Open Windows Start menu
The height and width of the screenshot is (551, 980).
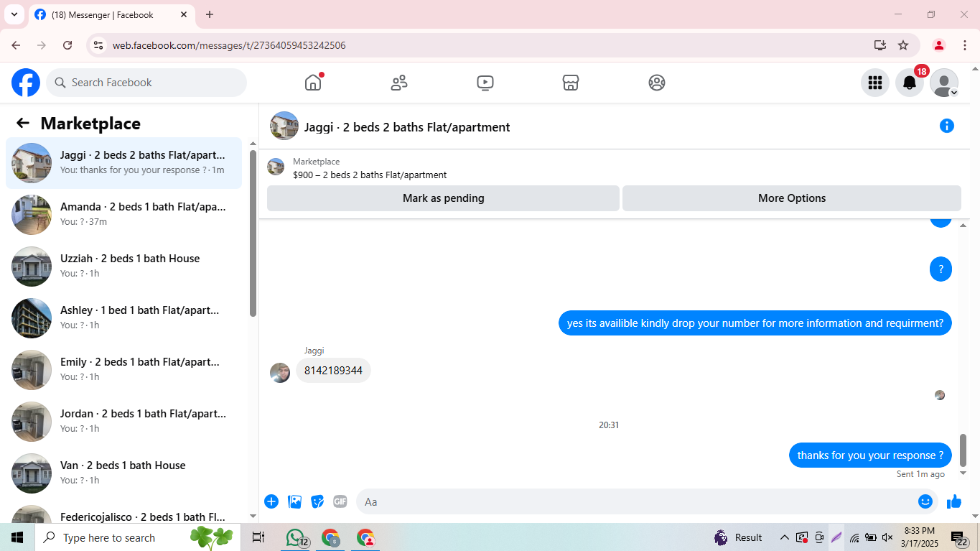point(17,537)
